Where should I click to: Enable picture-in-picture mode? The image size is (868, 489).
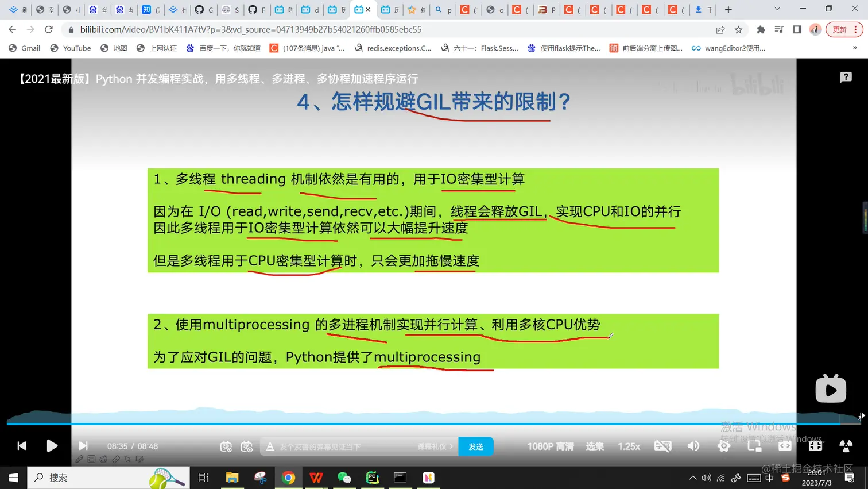point(754,446)
